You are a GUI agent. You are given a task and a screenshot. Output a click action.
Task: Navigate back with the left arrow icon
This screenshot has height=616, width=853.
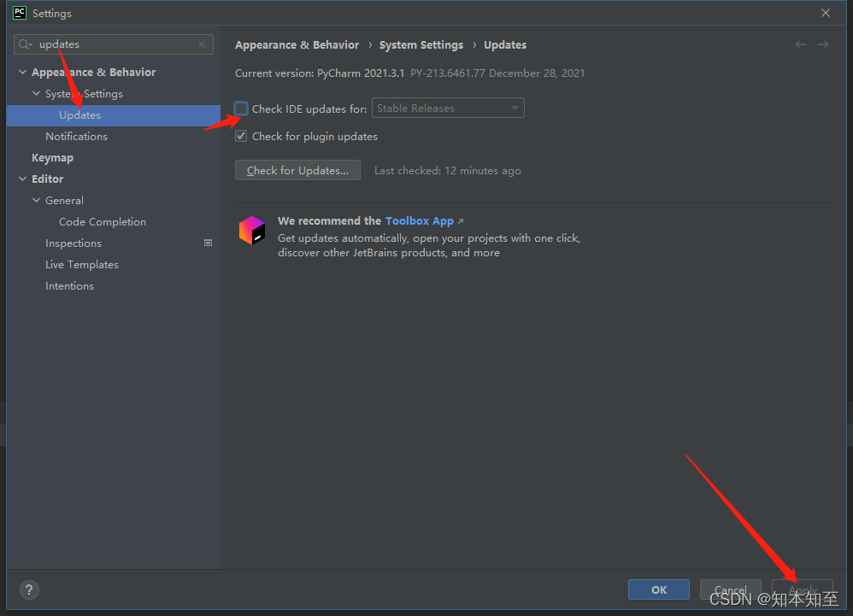[800, 44]
